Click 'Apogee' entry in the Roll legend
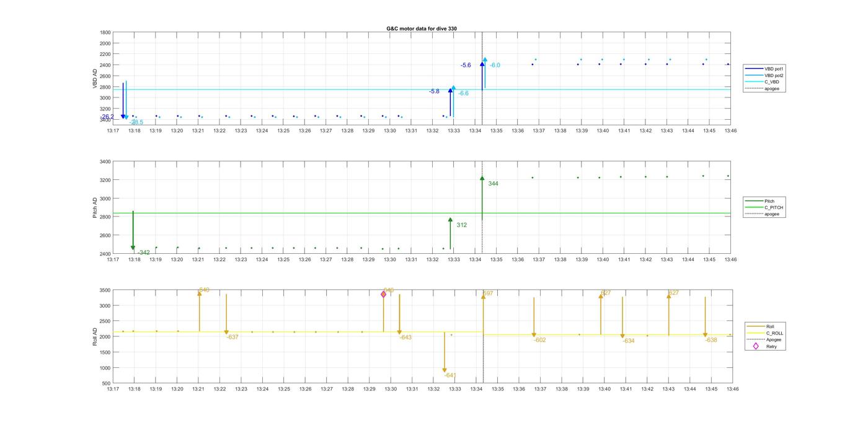The width and height of the screenshot is (868, 430). 774,339
